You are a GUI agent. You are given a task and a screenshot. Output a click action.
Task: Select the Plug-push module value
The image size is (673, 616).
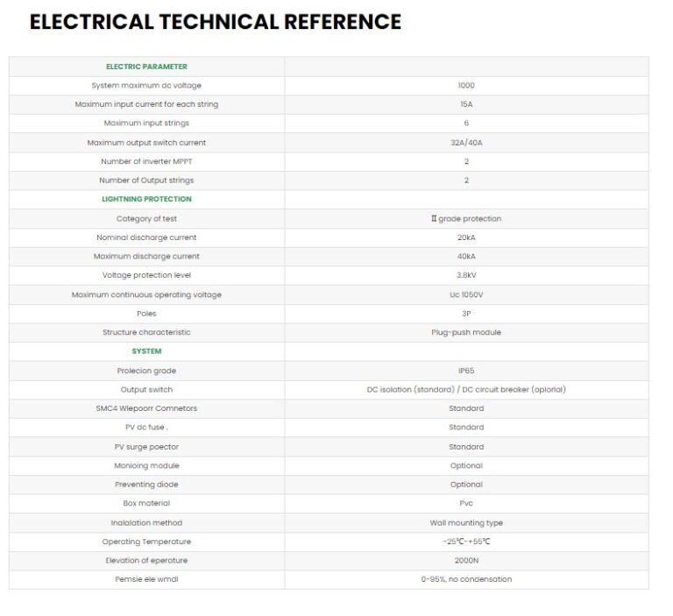pos(466,332)
